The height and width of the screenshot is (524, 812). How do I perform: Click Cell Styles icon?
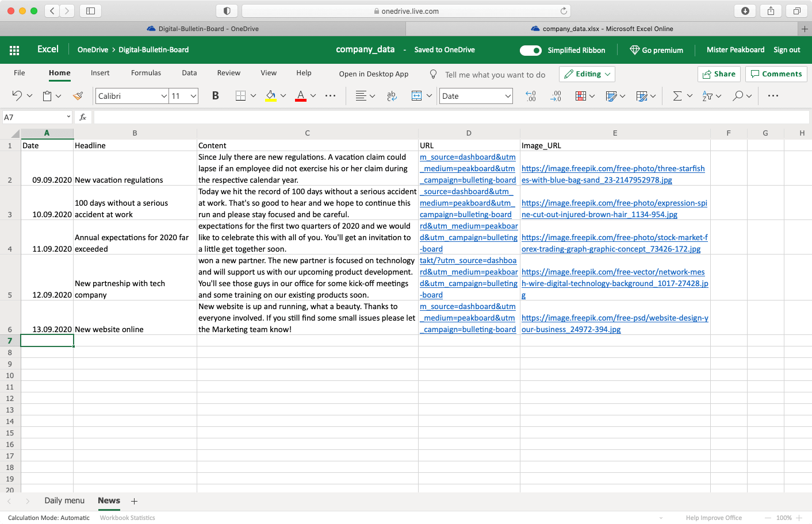coord(611,96)
